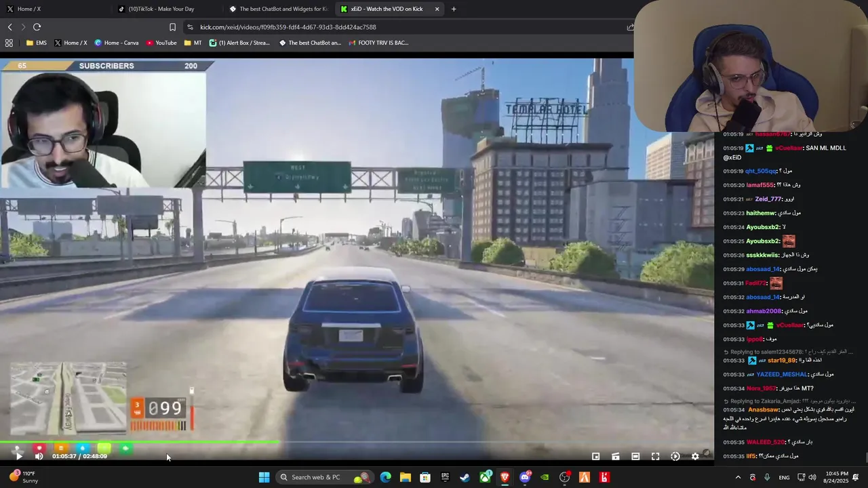Launch Microsoft Edge from the taskbar
This screenshot has height=488, width=868.
[x=385, y=477]
